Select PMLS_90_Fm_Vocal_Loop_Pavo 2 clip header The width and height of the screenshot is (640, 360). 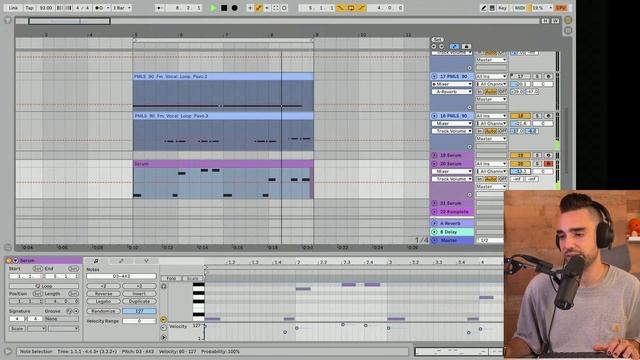223,76
